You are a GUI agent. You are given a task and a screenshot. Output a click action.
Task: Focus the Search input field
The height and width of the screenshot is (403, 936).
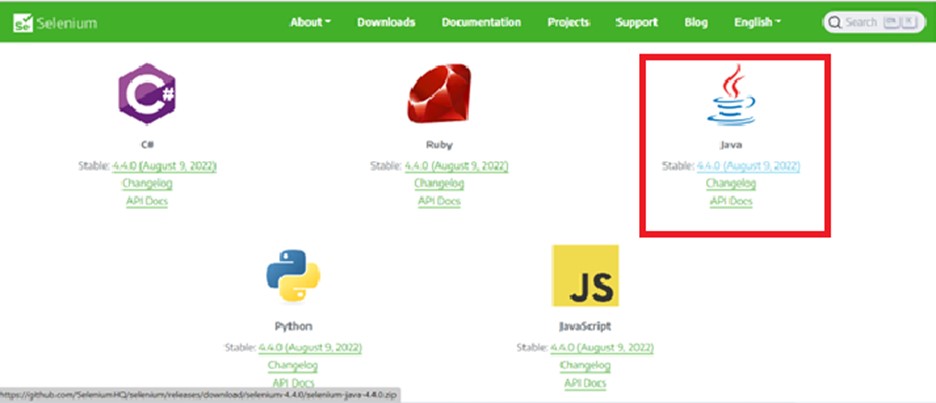point(875,23)
